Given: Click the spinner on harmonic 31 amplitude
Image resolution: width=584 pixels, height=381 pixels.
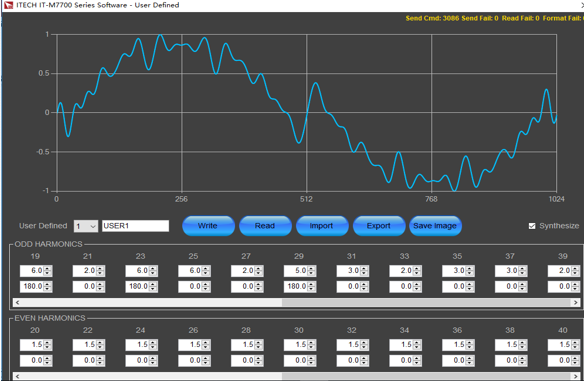Looking at the screenshot, I should (364, 271).
